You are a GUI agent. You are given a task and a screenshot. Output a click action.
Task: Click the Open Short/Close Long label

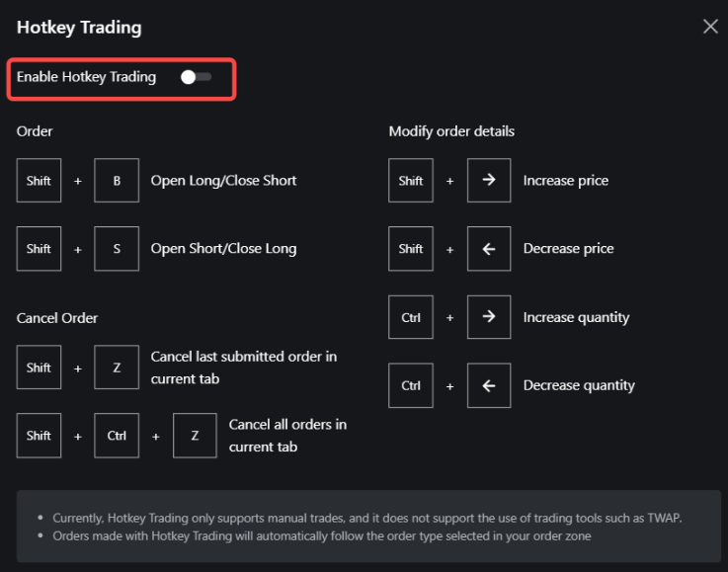[223, 249]
